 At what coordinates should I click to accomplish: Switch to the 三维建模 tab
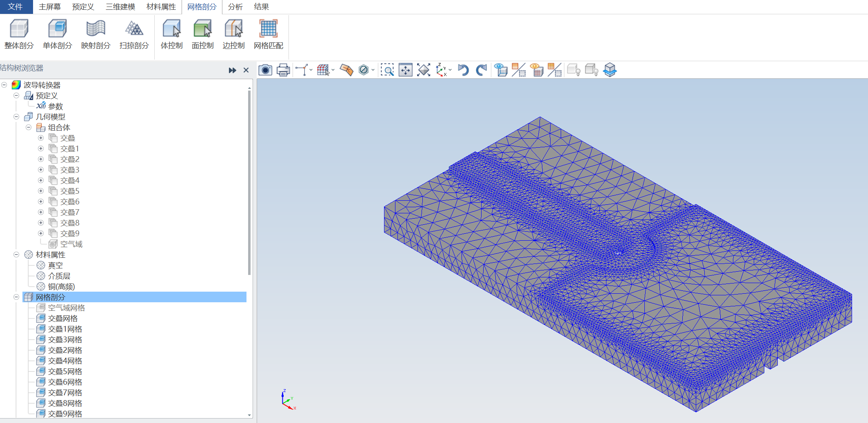[120, 7]
